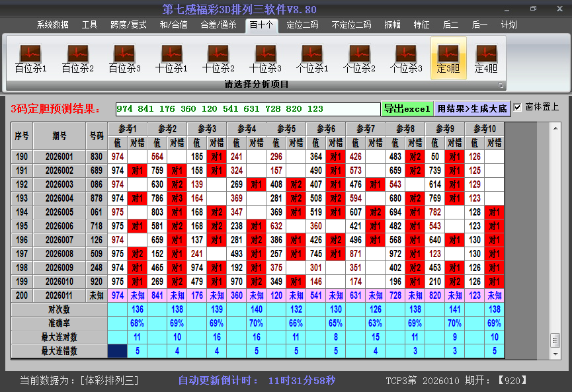
Task: Switch to the 定4胆 analysis icon
Action: pos(488,56)
